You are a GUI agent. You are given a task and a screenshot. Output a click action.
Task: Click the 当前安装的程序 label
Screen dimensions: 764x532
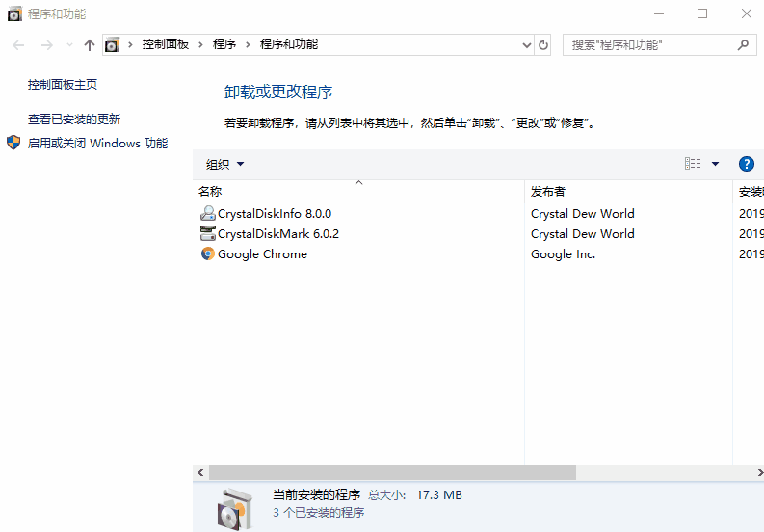[316, 495]
